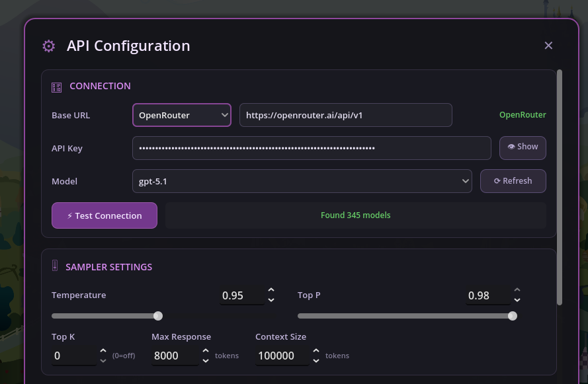The image size is (588, 384).
Task: Show the hidden API key
Action: coord(522,147)
